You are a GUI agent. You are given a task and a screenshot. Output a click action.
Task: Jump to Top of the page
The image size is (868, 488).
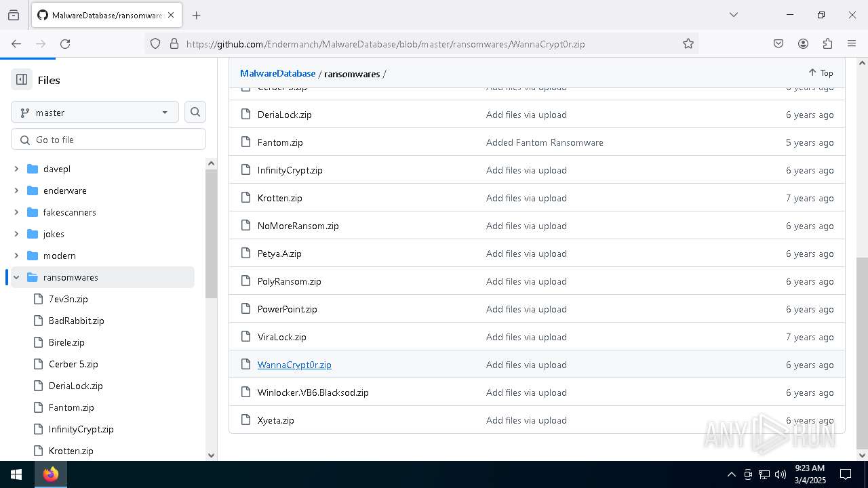point(821,73)
